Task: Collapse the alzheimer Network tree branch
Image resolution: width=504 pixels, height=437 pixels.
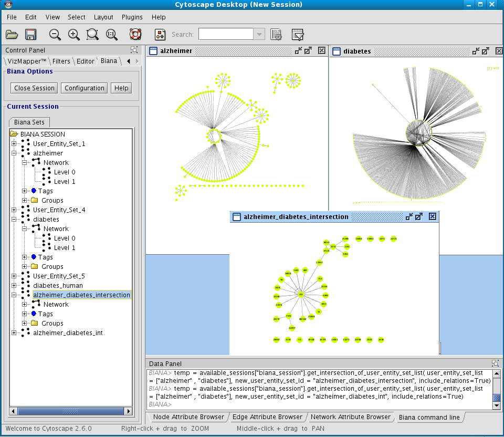Action: (x=25, y=163)
